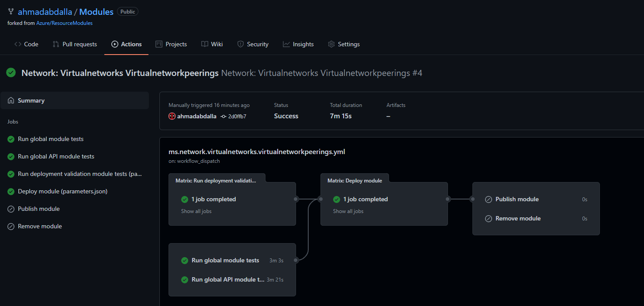
Task: Open the Azure/ResourceModules upstream link
Action: [65, 23]
